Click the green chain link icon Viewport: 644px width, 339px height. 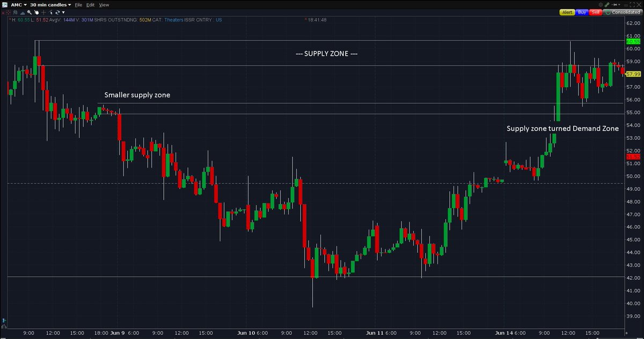tap(607, 5)
